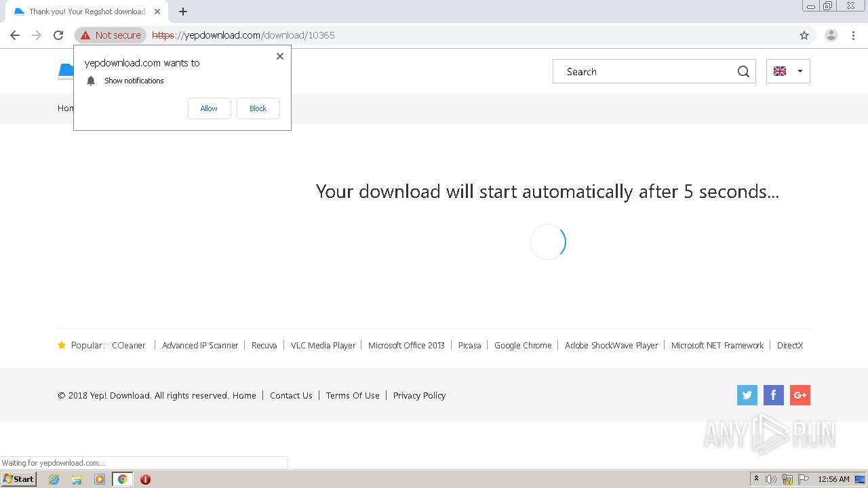Click the Action Center flag icon
This screenshot has width=868, height=488.
pos(804,479)
